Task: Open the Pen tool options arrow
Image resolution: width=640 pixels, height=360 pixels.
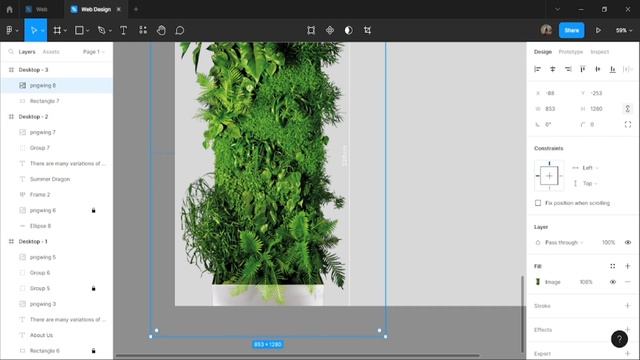Action: [x=110, y=31]
